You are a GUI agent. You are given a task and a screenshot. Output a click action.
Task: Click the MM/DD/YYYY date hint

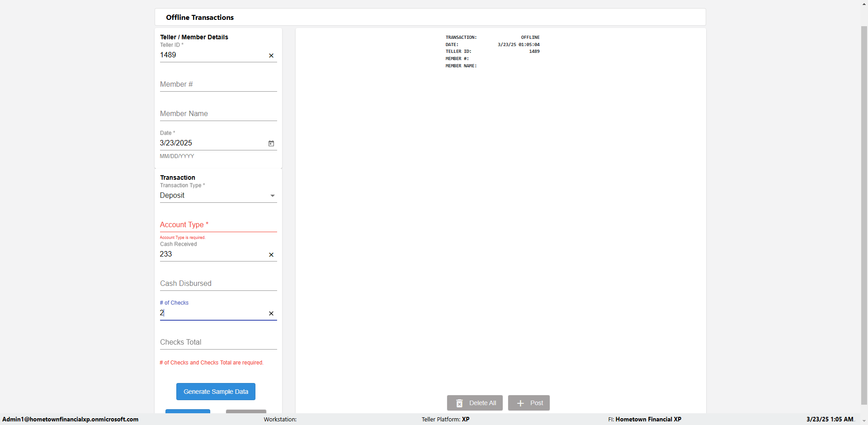[x=177, y=156]
